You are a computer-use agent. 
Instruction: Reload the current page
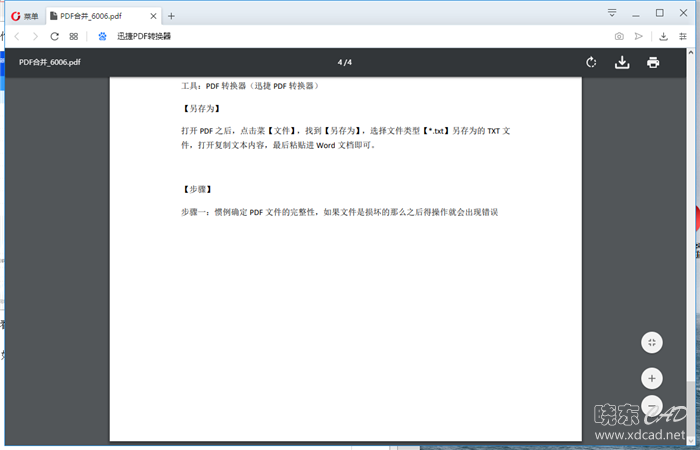(54, 36)
